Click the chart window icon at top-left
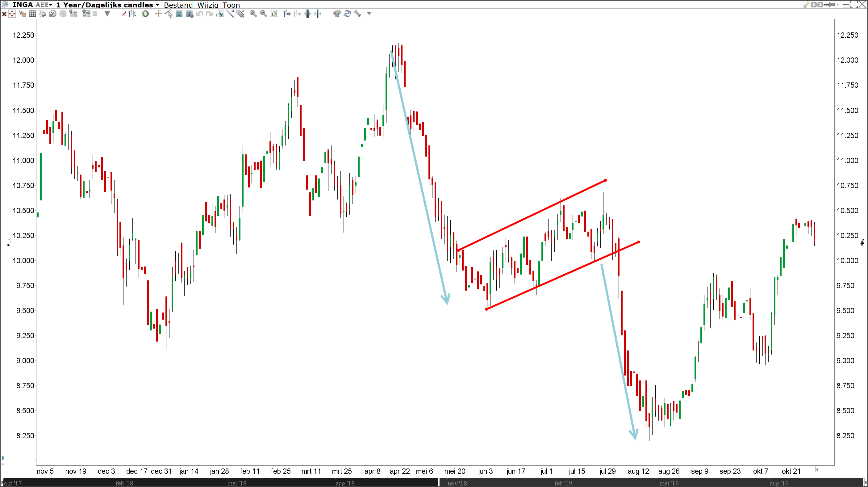The width and height of the screenshot is (868, 487). point(5,4)
